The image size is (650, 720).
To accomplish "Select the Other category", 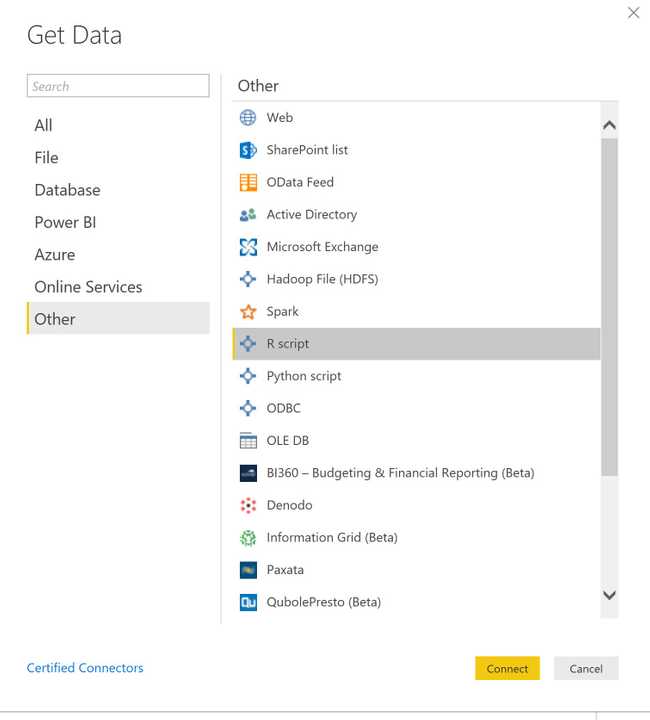I will click(x=118, y=319).
